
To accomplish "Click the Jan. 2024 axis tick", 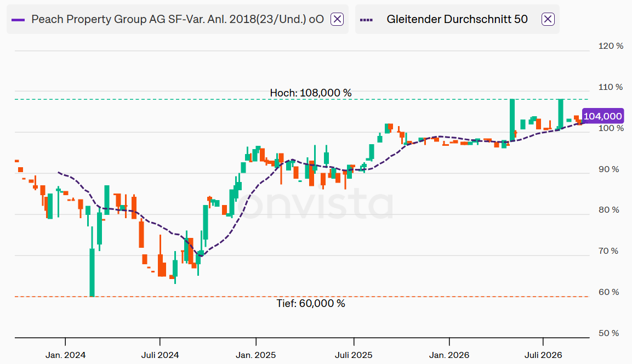I will (65, 355).
